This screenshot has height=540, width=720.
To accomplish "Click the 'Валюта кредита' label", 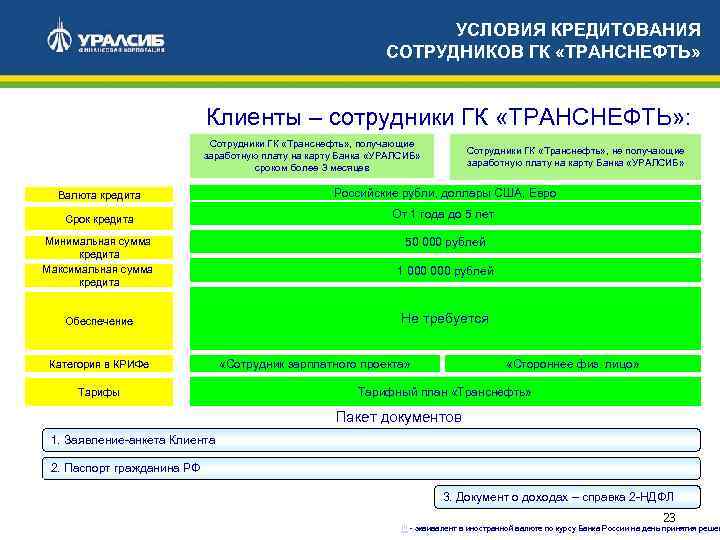I will click(99, 195).
